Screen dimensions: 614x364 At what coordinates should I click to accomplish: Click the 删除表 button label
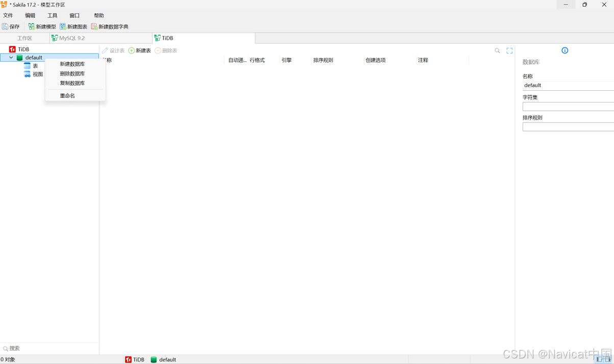click(x=169, y=50)
